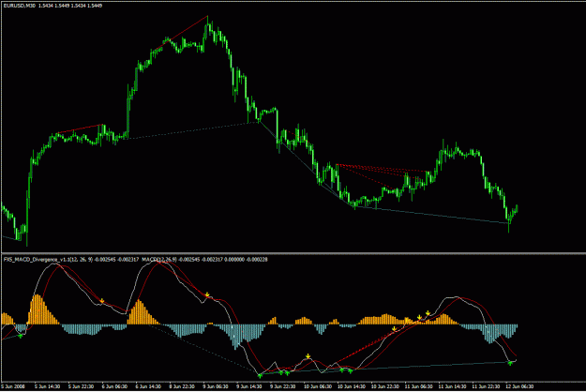Click the '9 Jun 14:30' time axis label

click(249, 386)
